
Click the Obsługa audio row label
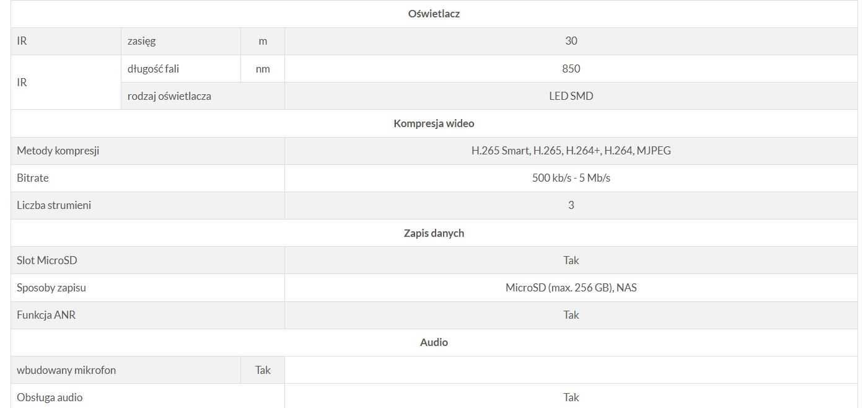coord(50,397)
